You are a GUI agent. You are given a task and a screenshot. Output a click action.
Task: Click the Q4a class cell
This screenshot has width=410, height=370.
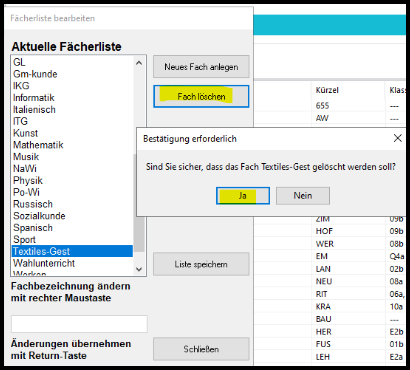tap(396, 256)
